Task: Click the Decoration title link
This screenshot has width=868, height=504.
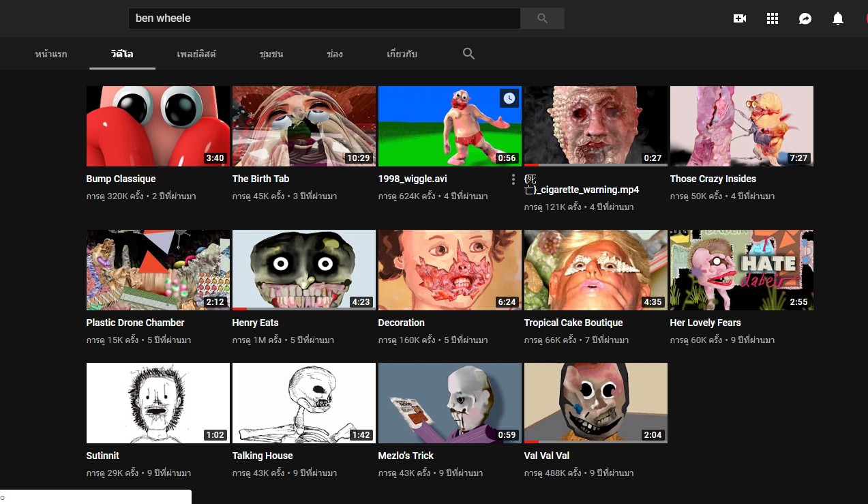Action: [x=401, y=323]
